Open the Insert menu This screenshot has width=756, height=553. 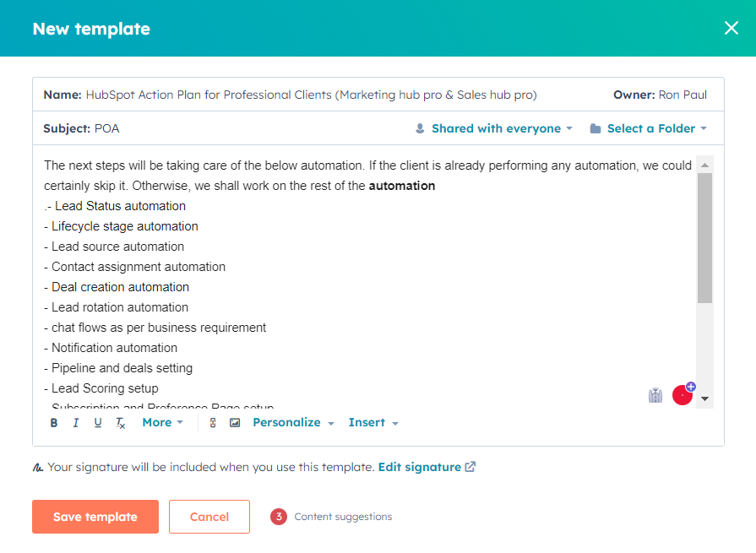[x=373, y=422]
